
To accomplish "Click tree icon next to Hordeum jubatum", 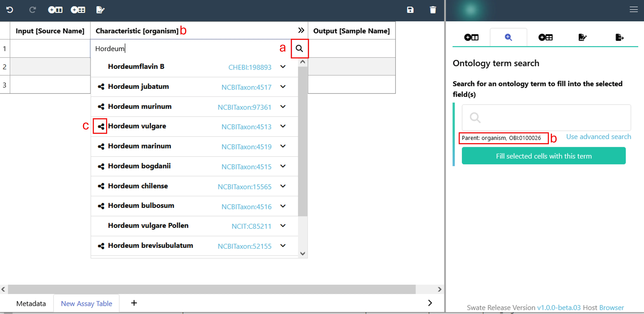I will click(101, 87).
